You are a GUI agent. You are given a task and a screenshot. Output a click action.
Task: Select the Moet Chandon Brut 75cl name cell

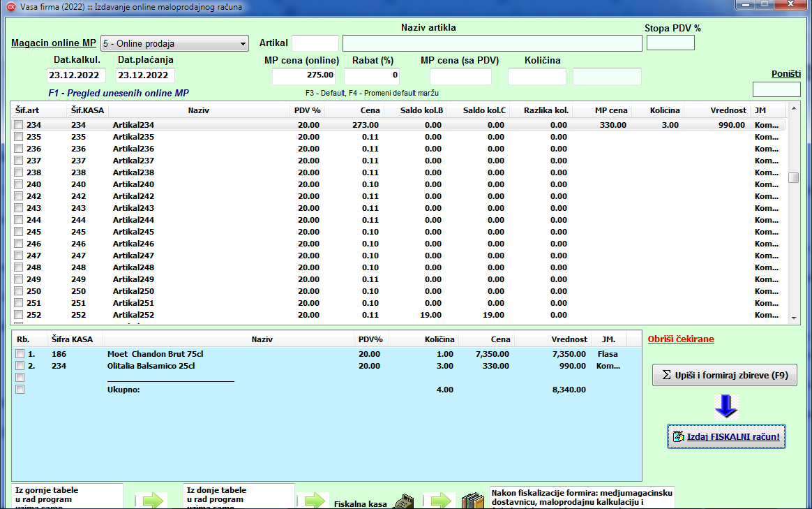pyautogui.click(x=156, y=354)
